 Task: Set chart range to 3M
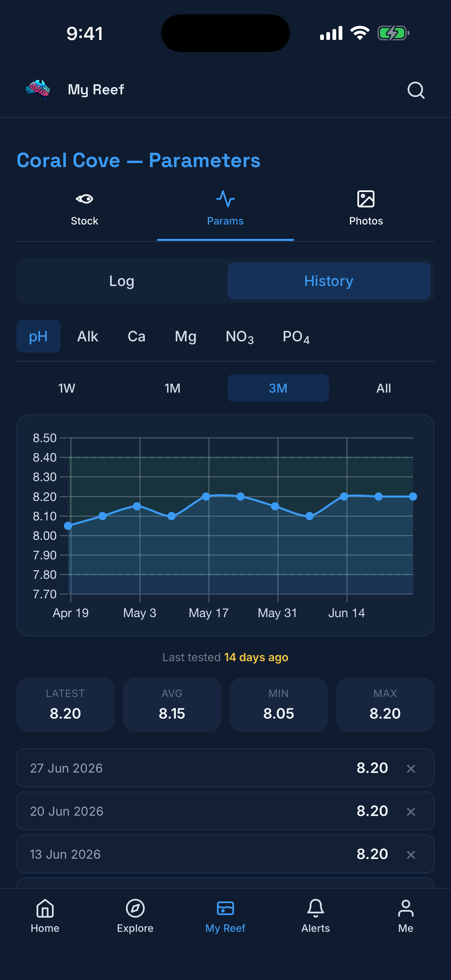point(278,388)
